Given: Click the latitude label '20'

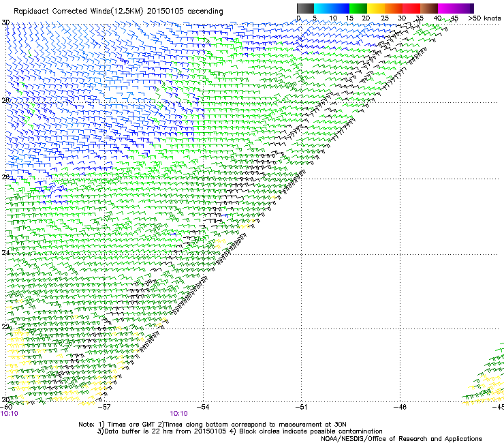Looking at the screenshot, I should tap(5, 399).
